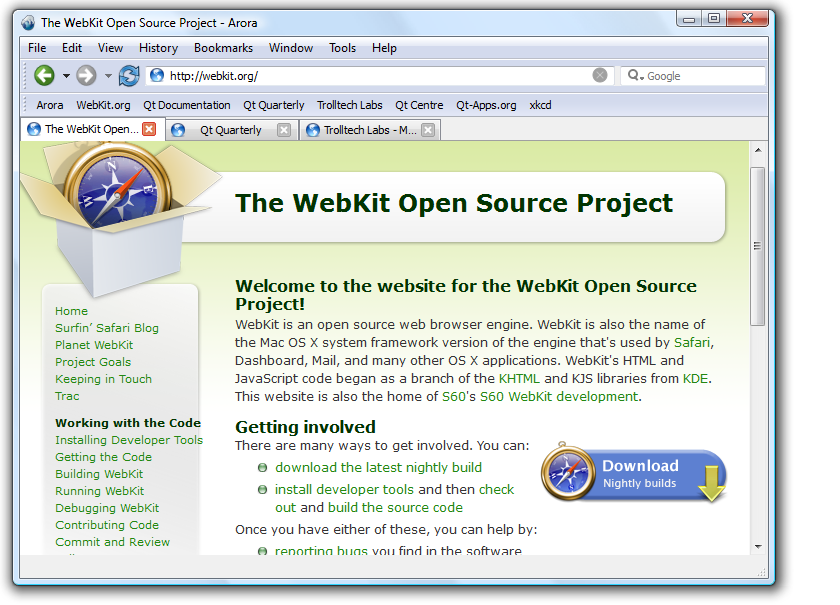Close the Qt Quarterly tab
This screenshot has height=605, width=840.
284,130
